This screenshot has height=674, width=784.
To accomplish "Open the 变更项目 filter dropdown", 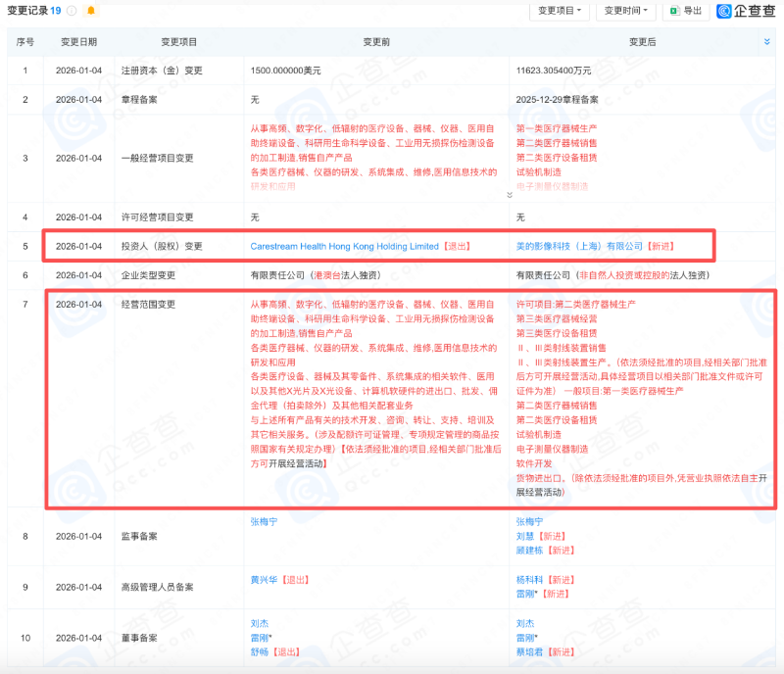I will click(560, 11).
